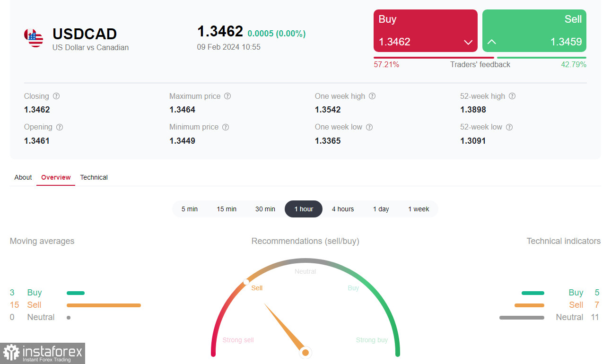Click the 52-week high value 1.3898
This screenshot has height=364, width=611.
tap(473, 110)
